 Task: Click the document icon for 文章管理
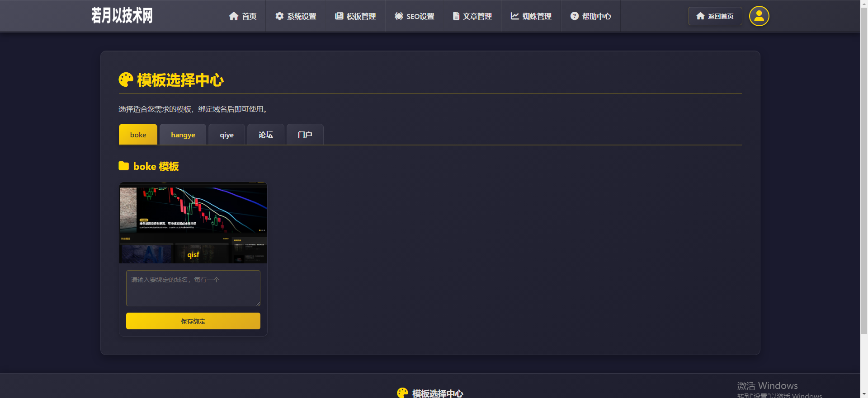pos(456,16)
